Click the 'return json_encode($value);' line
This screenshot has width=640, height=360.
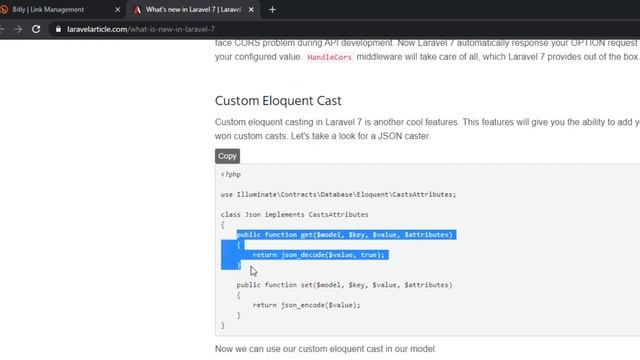tap(307, 305)
